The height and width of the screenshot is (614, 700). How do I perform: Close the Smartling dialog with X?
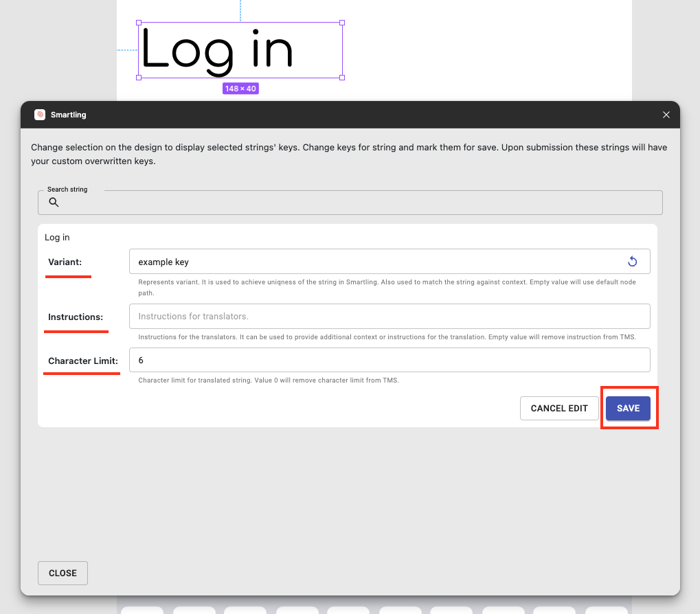pyautogui.click(x=666, y=115)
